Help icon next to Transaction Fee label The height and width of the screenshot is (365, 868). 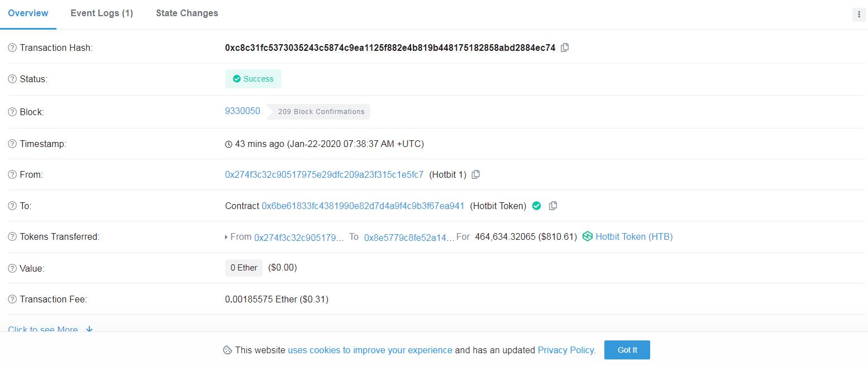coord(12,300)
